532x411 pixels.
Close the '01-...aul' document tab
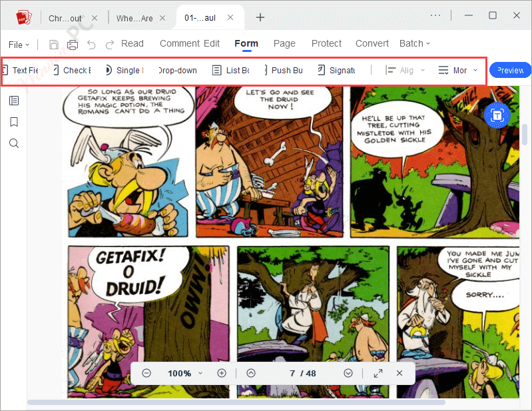pyautogui.click(x=230, y=17)
